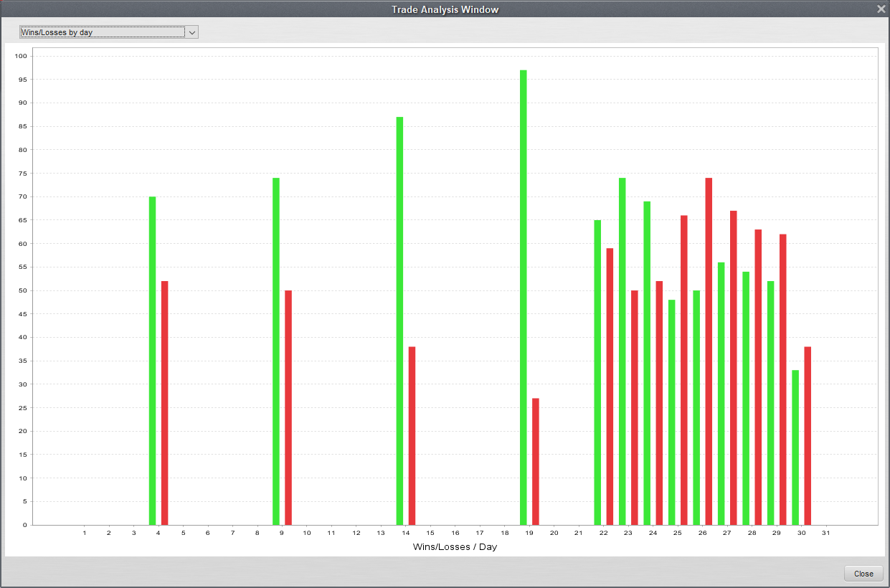Image resolution: width=890 pixels, height=588 pixels.
Task: Click the tallest red bar on day 26
Action: click(x=709, y=351)
